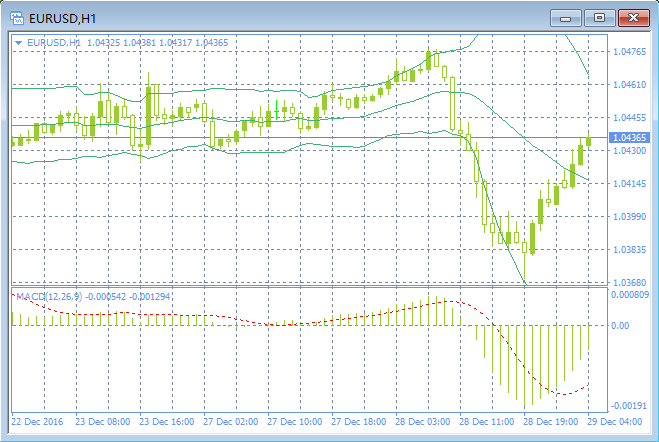
Task: Click the current price label 1.04365
Action: pos(629,137)
